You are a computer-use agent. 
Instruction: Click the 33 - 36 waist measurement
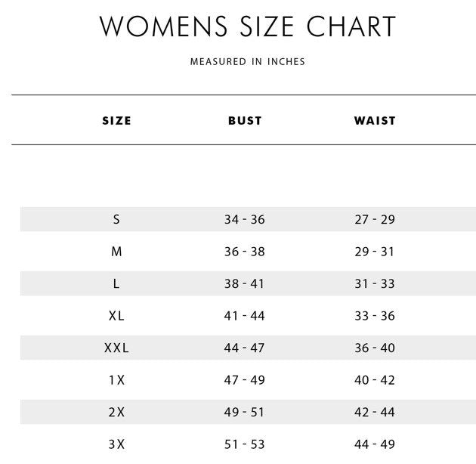coord(375,316)
